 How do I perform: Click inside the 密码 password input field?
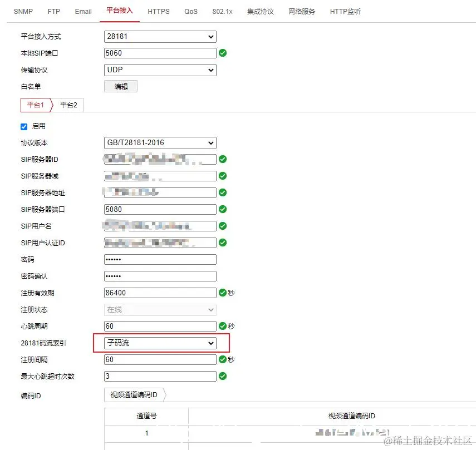click(x=160, y=259)
